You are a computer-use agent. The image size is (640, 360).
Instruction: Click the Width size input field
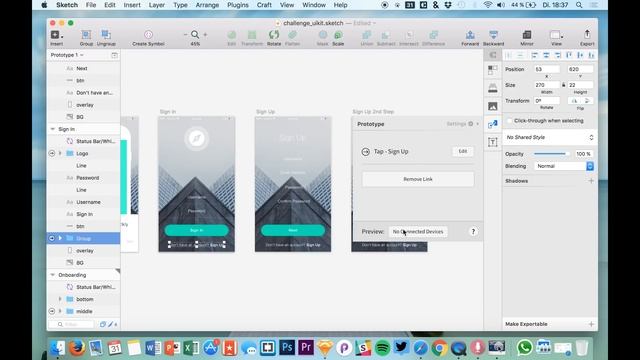547,85
